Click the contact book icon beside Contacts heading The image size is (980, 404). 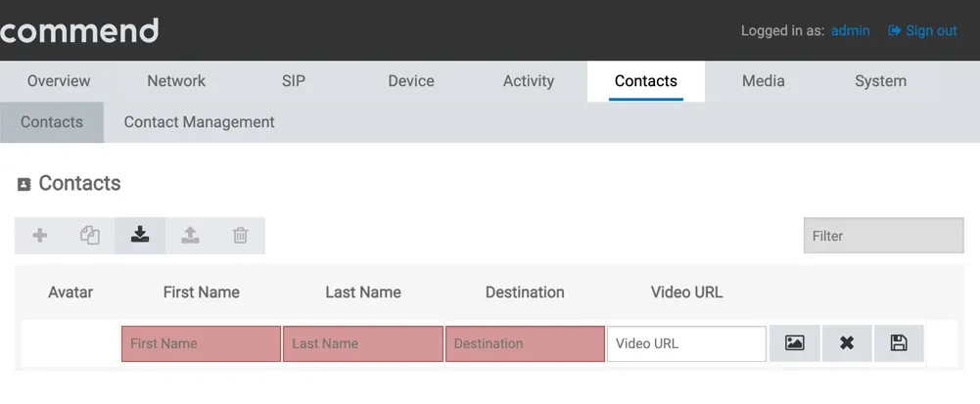[x=23, y=184]
